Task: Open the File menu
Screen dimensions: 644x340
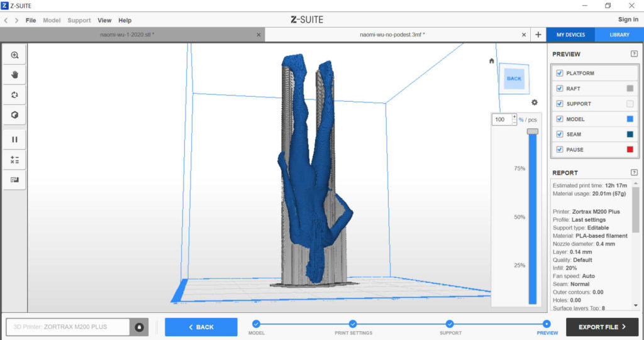Action: pos(31,20)
